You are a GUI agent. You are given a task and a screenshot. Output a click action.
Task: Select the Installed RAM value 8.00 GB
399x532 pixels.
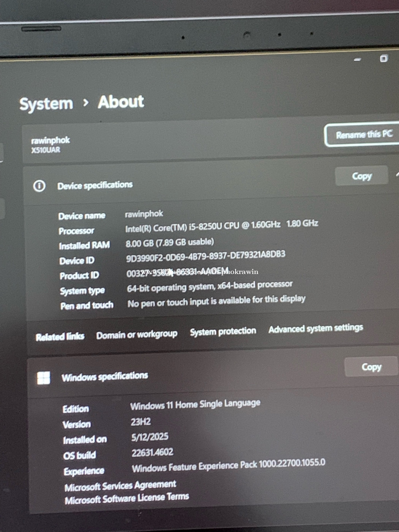click(170, 242)
